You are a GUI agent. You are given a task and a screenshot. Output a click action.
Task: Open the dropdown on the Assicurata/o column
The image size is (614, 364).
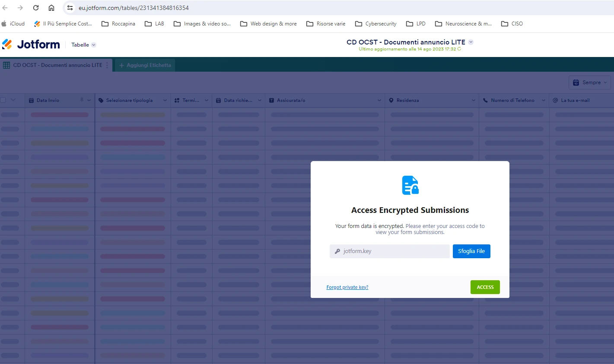[x=379, y=100]
